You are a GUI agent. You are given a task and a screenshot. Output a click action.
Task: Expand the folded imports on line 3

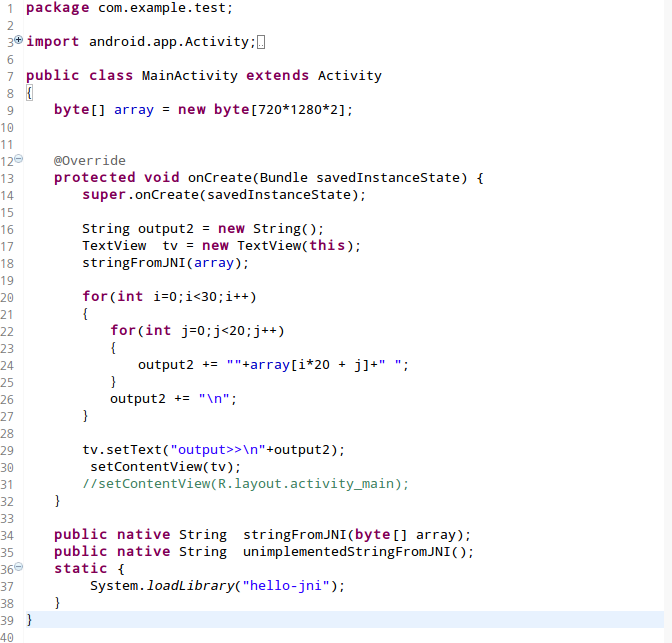[x=18, y=40]
